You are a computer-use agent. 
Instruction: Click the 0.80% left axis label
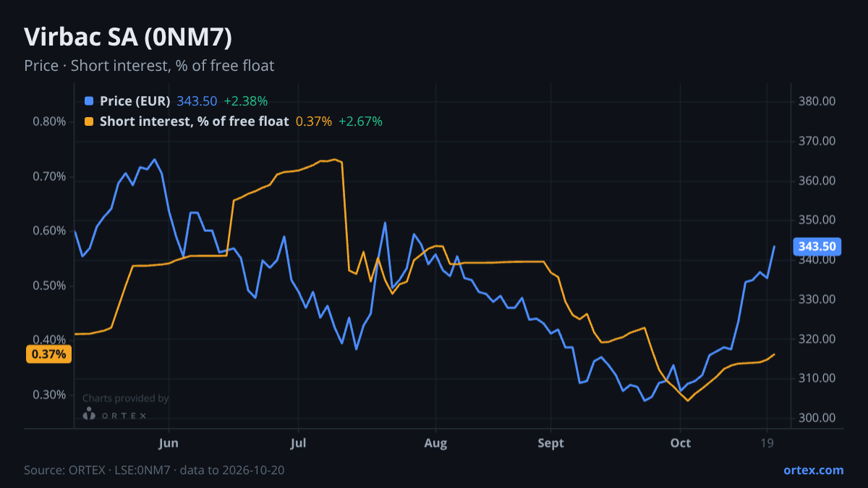(49, 121)
